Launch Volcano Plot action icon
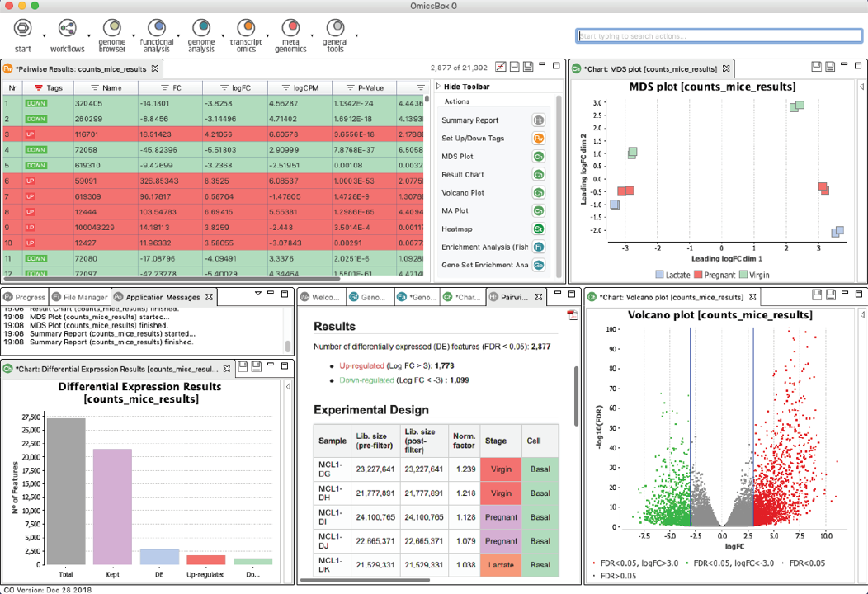Image resolution: width=868 pixels, height=594 pixels. pos(538,193)
